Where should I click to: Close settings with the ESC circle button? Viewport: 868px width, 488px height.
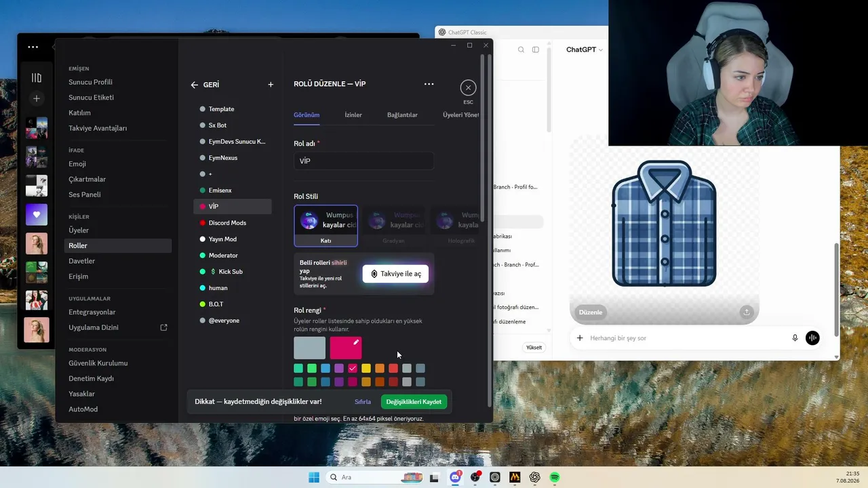(468, 87)
